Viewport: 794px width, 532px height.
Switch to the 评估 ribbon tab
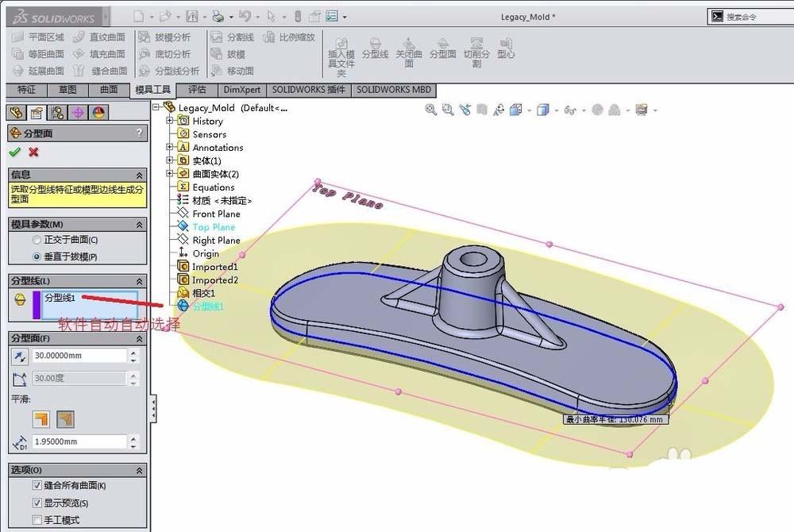pyautogui.click(x=197, y=90)
